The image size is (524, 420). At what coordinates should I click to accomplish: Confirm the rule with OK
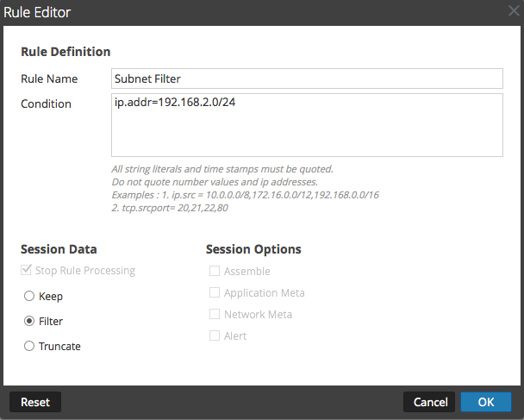coord(486,402)
